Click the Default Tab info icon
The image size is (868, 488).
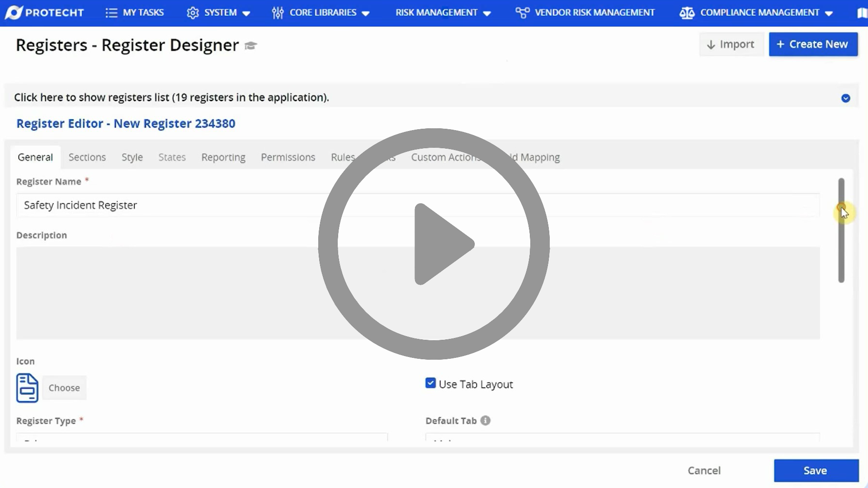(486, 420)
